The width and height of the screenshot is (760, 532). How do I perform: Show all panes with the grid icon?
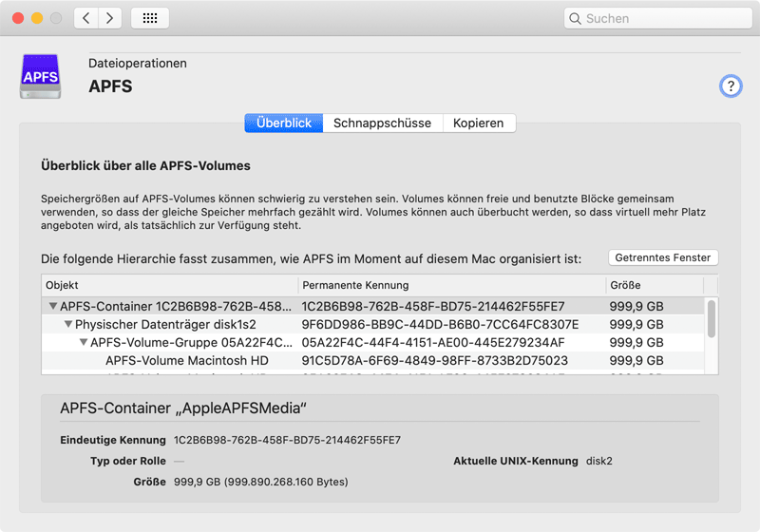150,18
